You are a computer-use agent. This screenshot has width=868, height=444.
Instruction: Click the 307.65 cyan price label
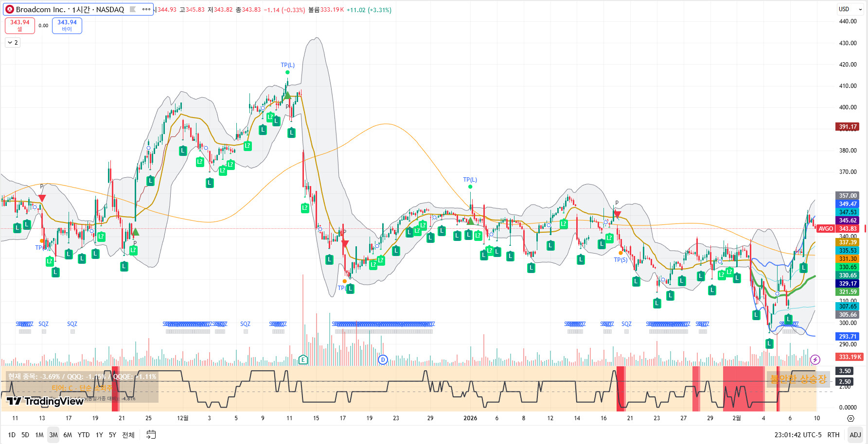848,307
